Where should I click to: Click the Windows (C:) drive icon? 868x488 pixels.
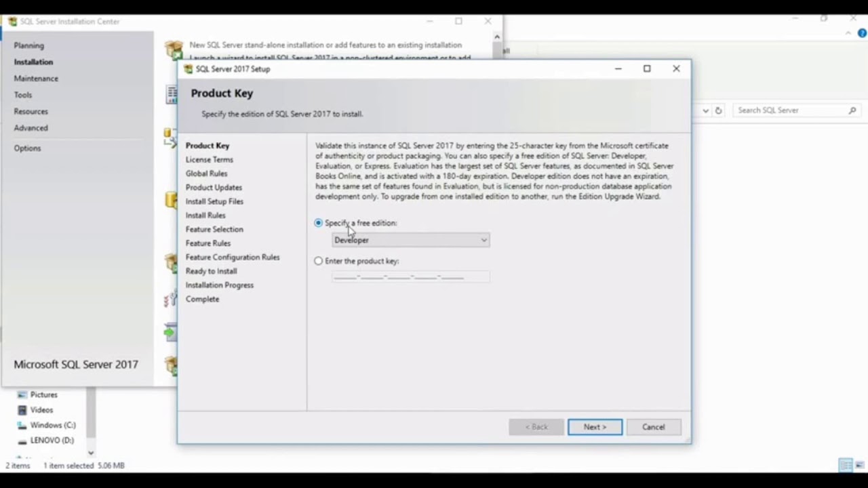pyautogui.click(x=22, y=425)
